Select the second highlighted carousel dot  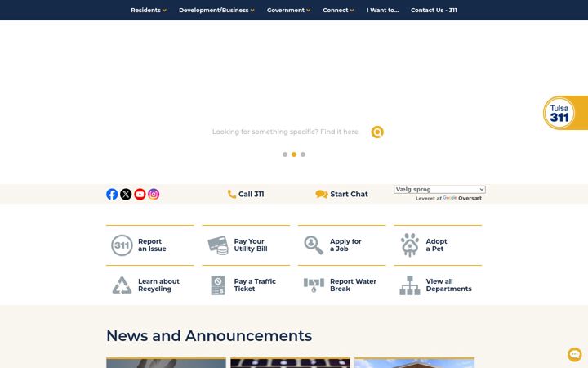(x=294, y=155)
